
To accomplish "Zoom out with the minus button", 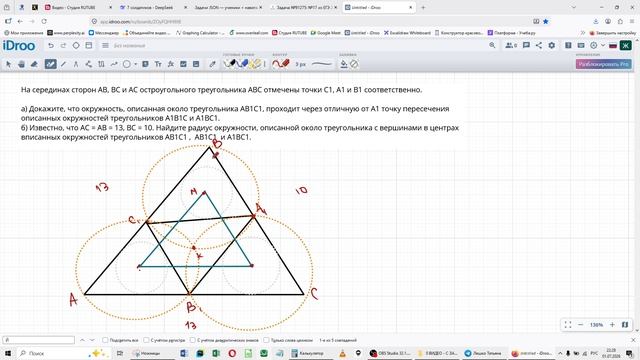I will tap(580, 325).
